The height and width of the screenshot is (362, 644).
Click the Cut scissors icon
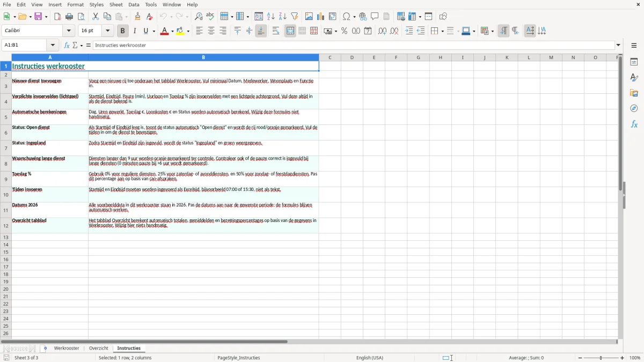click(x=96, y=17)
